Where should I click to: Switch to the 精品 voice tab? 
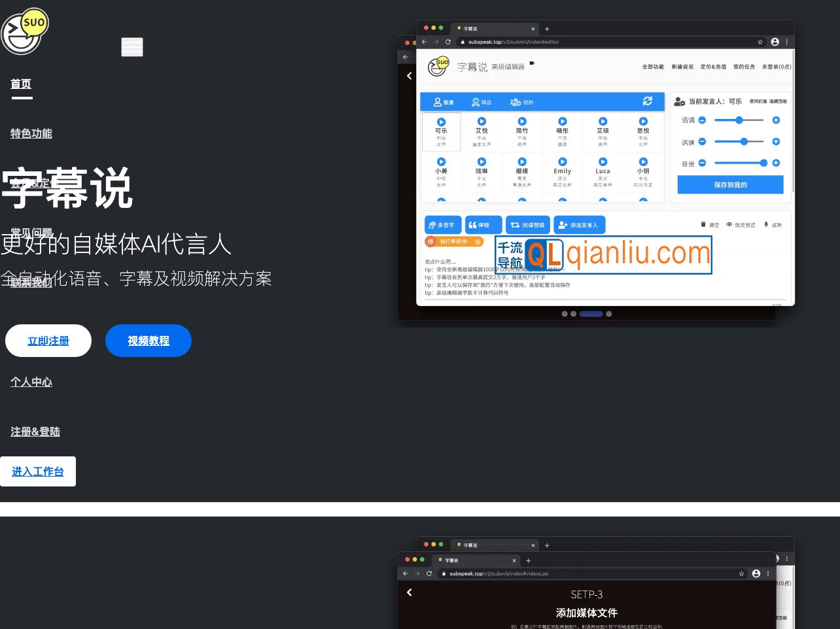pyautogui.click(x=481, y=101)
